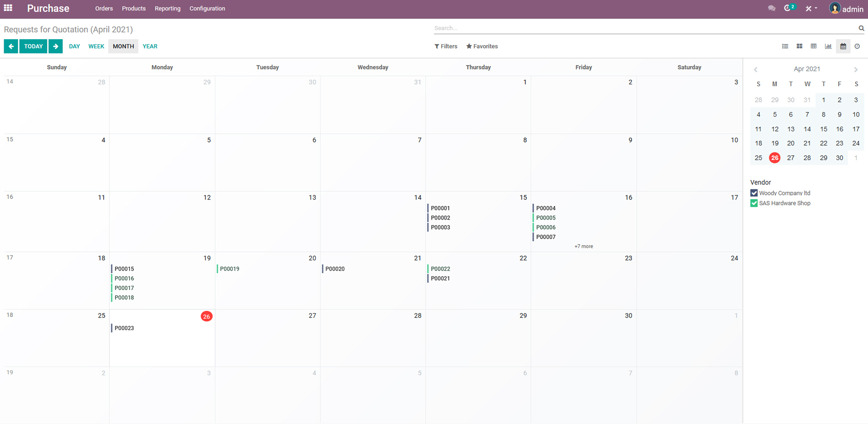Switch to graph view
Viewport: 868px width, 424px height.
tap(828, 46)
